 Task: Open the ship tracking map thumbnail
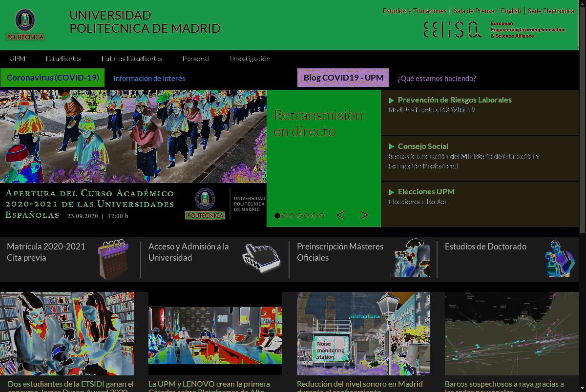pyautogui.click(x=511, y=334)
